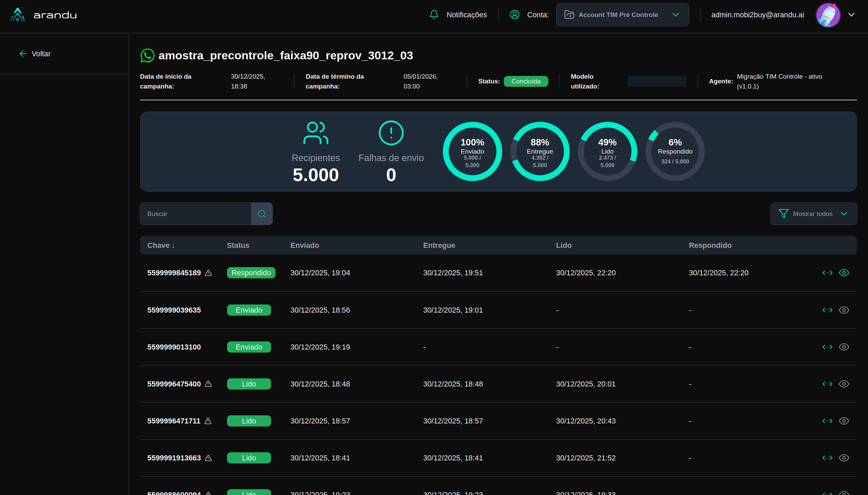Click the notifications bell icon
This screenshot has width=868, height=495.
coord(434,15)
